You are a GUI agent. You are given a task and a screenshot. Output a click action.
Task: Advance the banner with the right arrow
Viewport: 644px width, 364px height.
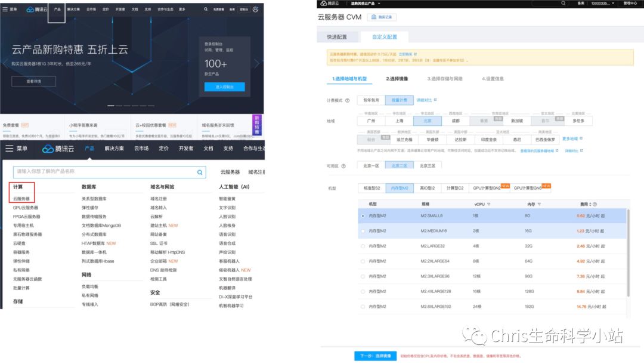pyautogui.click(x=257, y=63)
